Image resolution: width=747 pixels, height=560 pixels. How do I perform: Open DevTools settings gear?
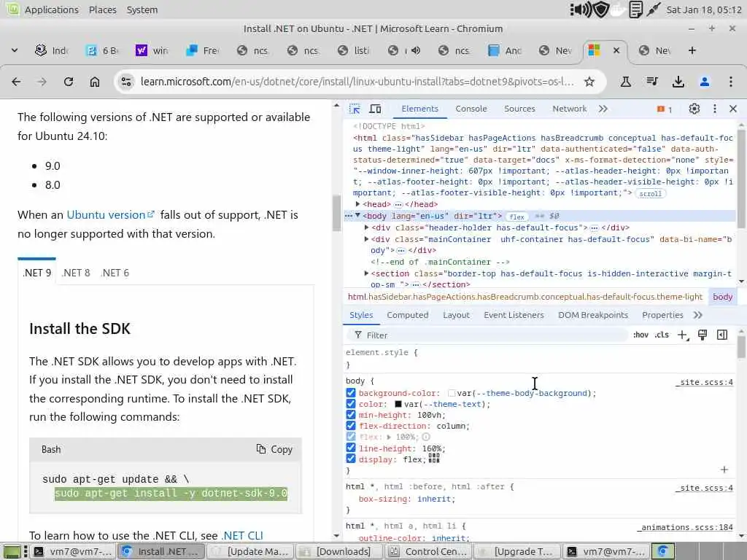click(x=694, y=109)
